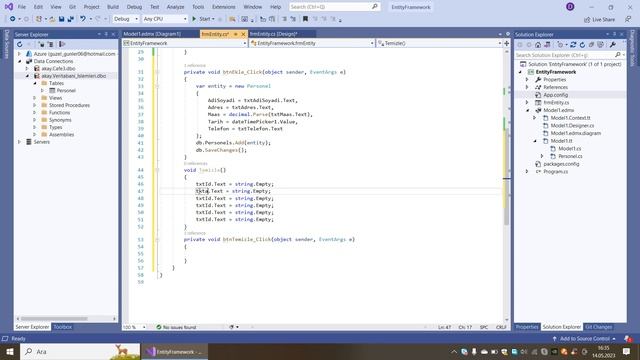This screenshot has width=640, height=360.
Task: Switch to the Git Changes tab
Action: pos(598,327)
